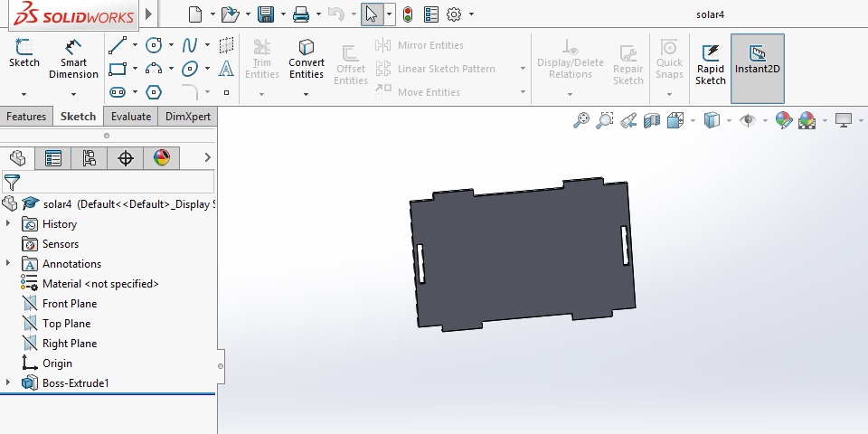Open the Save icon dropdown arrow
This screenshot has width=868, height=434.
[x=283, y=14]
